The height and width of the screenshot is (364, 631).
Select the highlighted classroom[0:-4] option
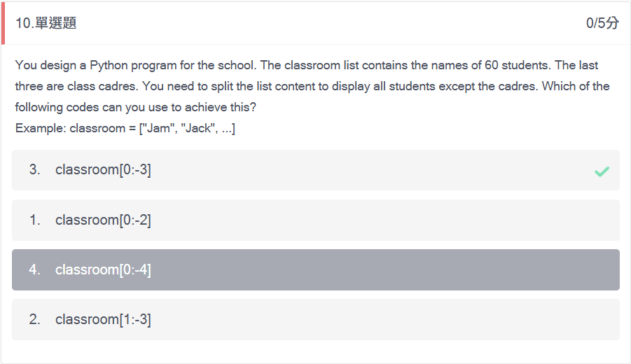(x=315, y=270)
